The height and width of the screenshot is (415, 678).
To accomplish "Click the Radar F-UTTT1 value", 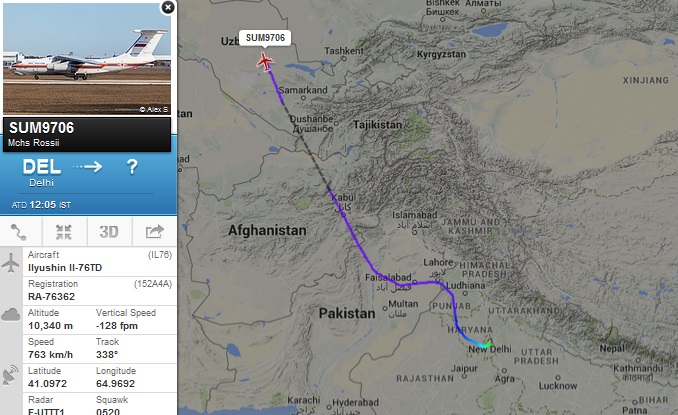I will (x=46, y=411).
